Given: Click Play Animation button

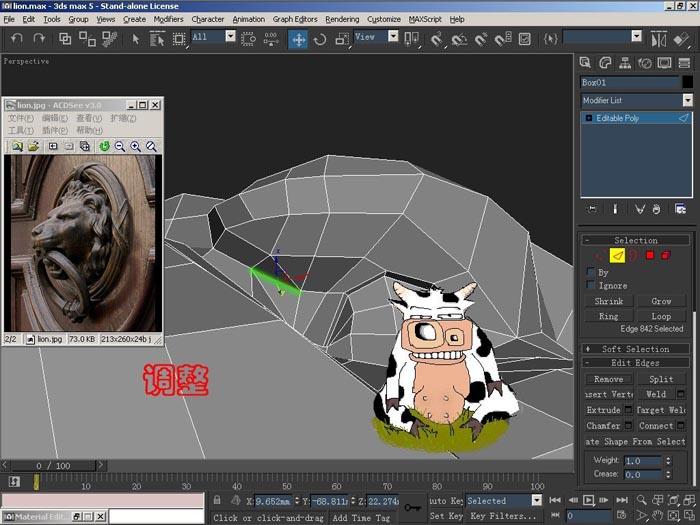Looking at the screenshot, I should 588,500.
